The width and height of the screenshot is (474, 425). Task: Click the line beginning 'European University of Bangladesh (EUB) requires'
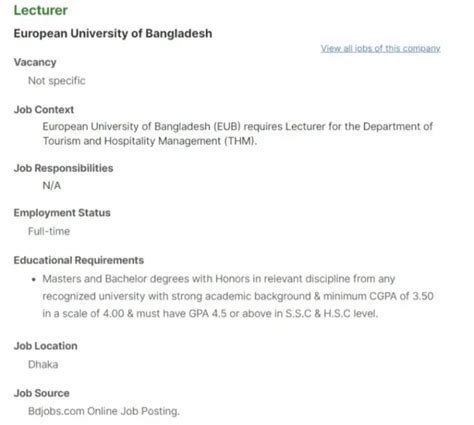pos(237,127)
